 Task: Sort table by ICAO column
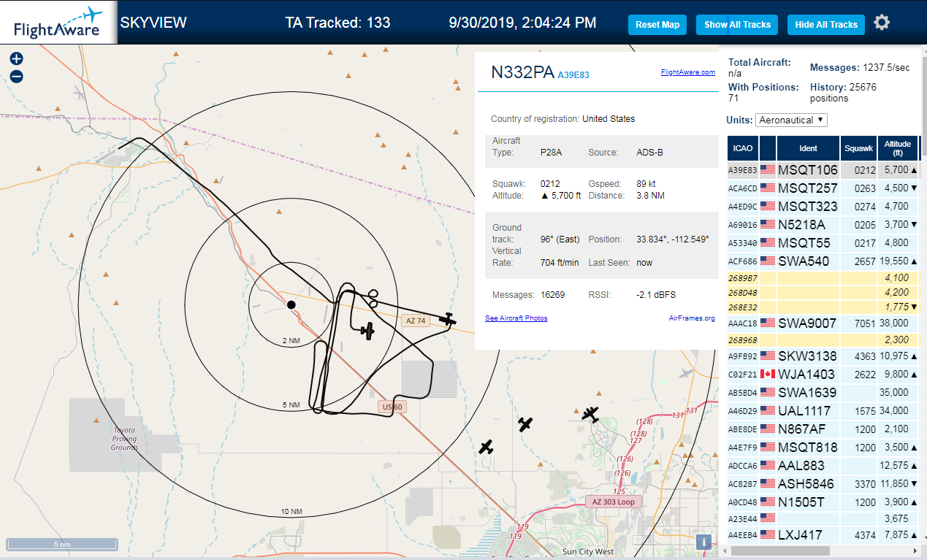[743, 148]
